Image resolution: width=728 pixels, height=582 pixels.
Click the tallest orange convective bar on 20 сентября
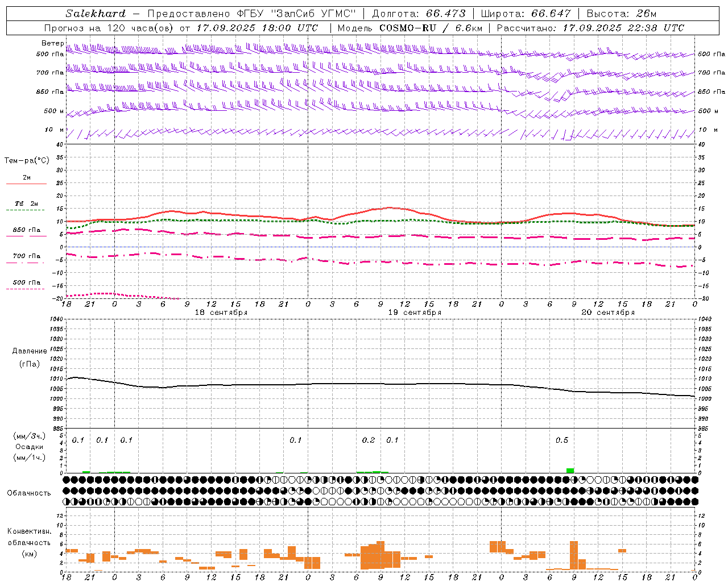tap(574, 555)
